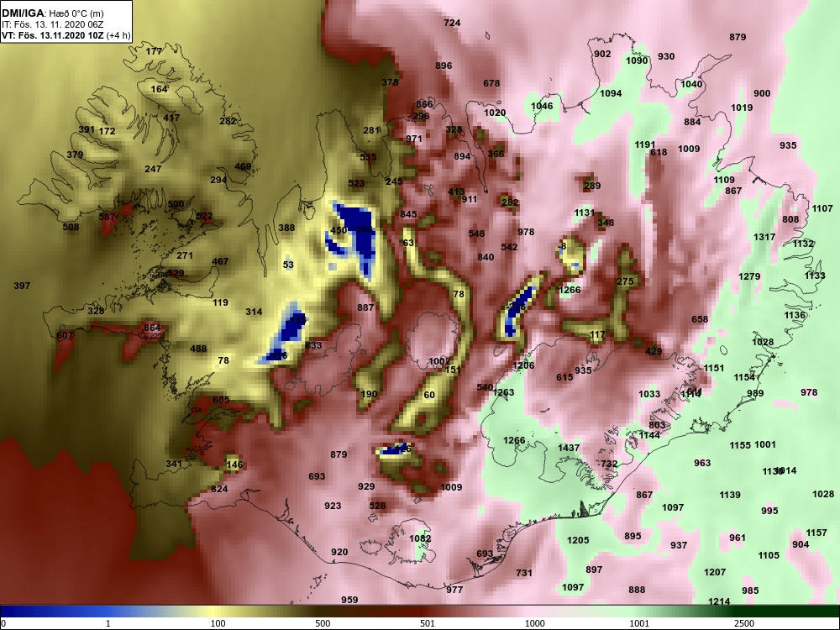Select the map value '1094'

[611, 94]
